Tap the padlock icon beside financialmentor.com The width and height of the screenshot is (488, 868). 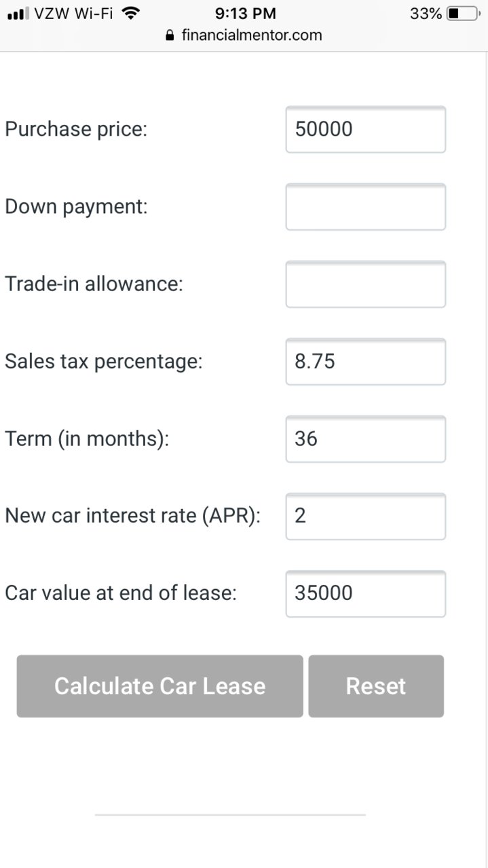click(170, 35)
